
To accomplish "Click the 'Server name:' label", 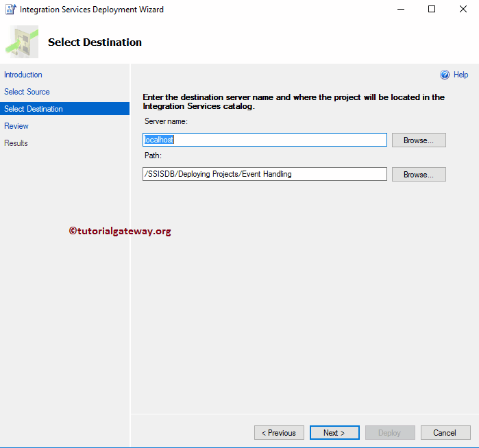I will pos(166,121).
